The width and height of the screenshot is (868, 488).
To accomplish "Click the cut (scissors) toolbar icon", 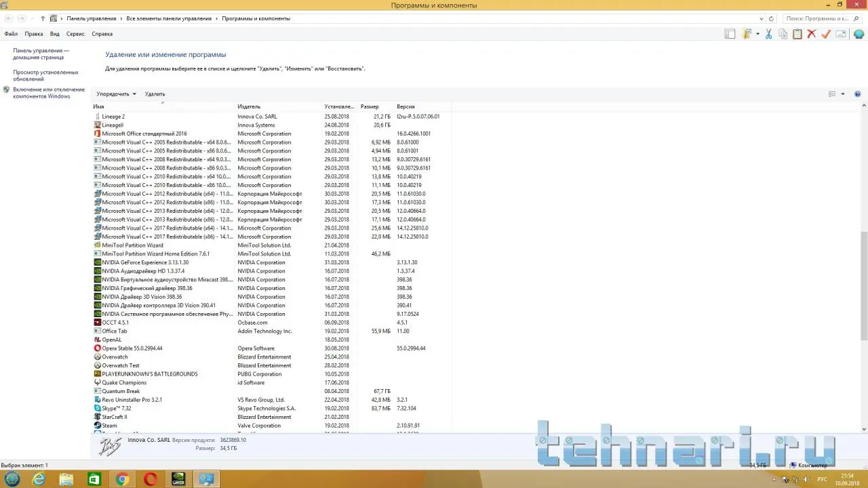I will pyautogui.click(x=768, y=34).
